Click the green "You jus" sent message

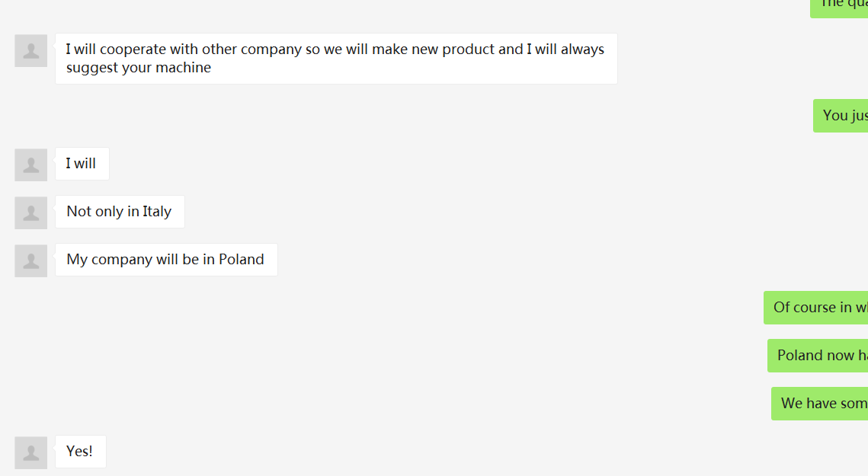pos(841,116)
